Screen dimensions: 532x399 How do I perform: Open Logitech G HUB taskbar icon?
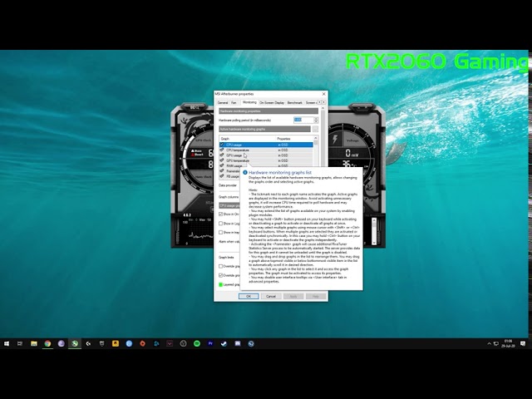pos(88,343)
